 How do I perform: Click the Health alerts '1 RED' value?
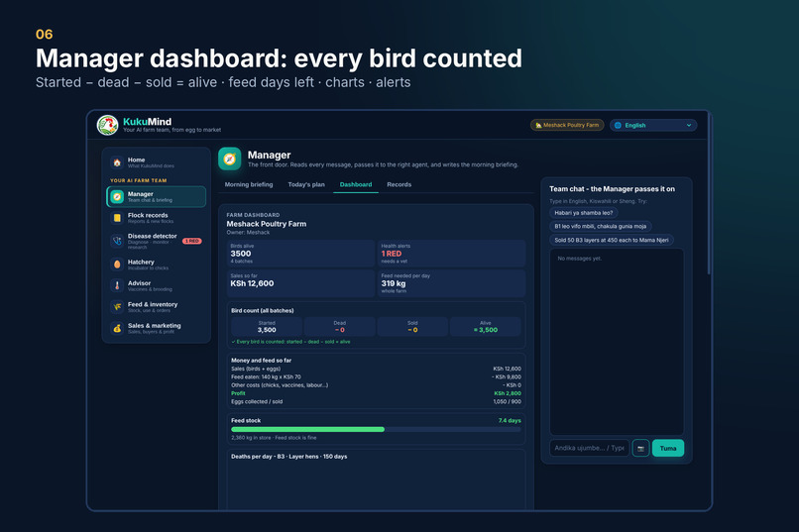coord(392,254)
